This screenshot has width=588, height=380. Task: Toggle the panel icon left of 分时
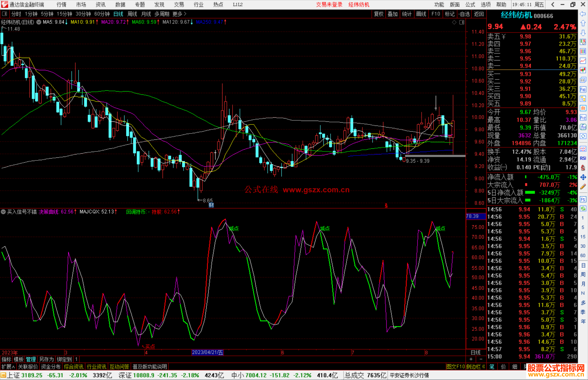coord(5,14)
